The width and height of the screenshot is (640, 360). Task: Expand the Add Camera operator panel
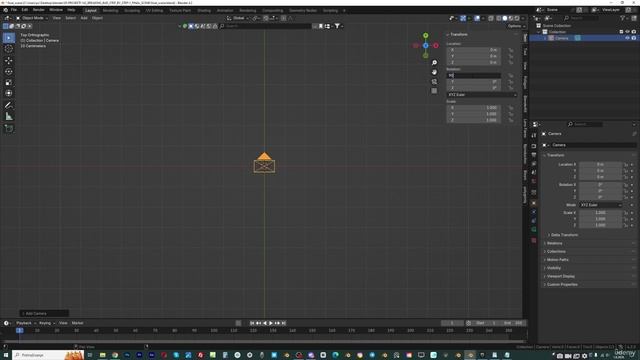coord(44,313)
